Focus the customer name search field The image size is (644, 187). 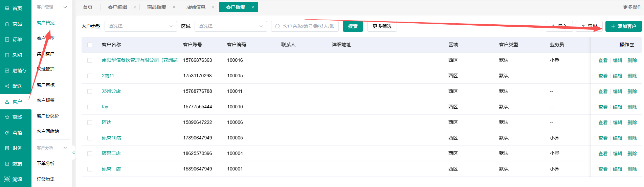pos(305,26)
